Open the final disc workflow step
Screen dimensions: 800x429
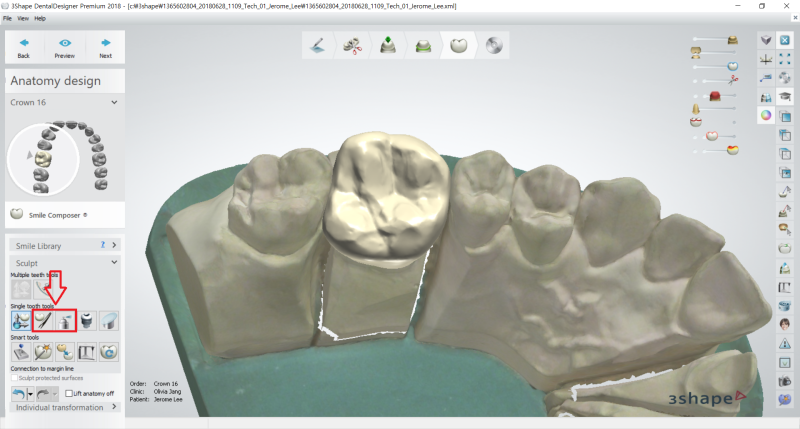coord(494,45)
